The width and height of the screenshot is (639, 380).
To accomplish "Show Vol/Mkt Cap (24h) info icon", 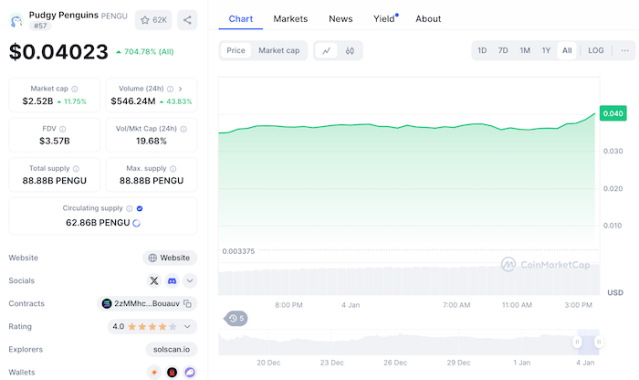I will 183,129.
